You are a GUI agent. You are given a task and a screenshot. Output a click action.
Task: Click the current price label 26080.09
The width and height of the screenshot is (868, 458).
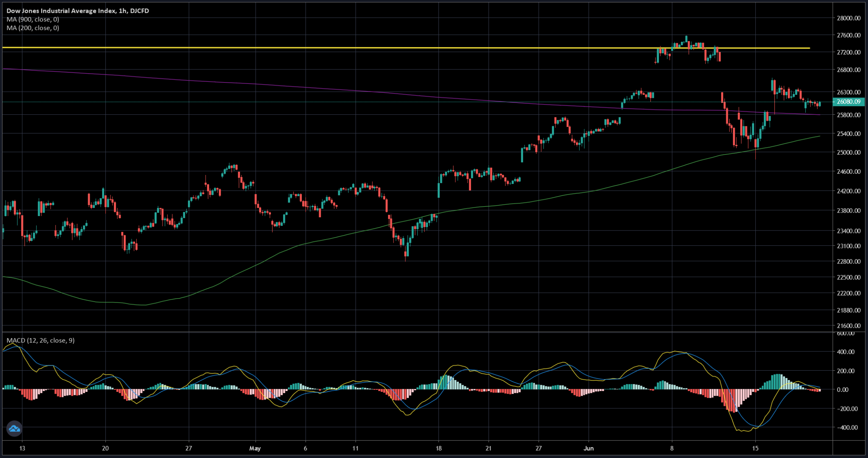pos(848,102)
